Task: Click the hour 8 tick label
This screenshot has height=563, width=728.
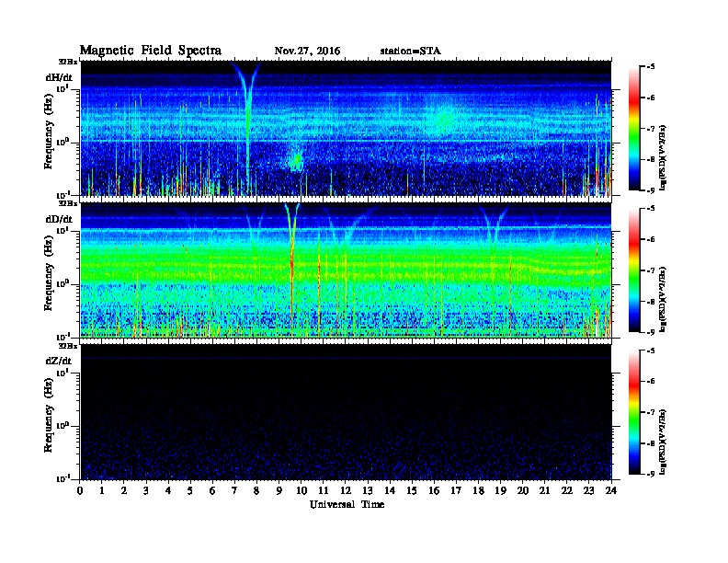Action: tap(256, 491)
